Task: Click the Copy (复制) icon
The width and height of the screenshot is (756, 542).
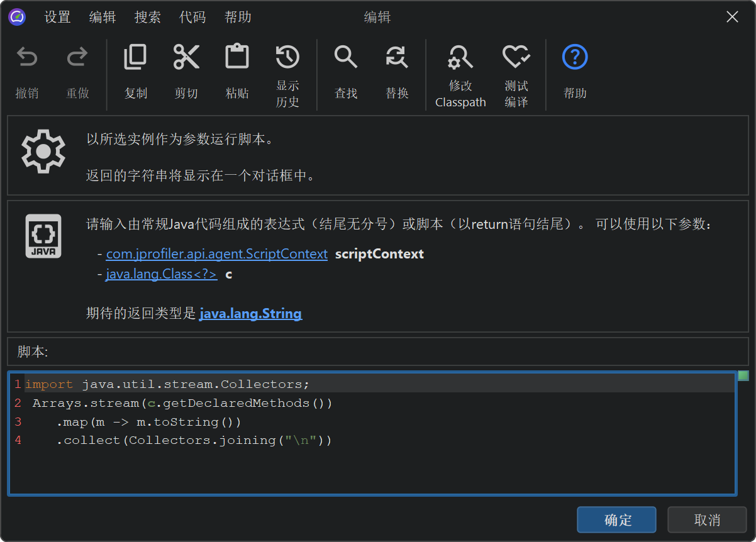Action: coord(135,58)
